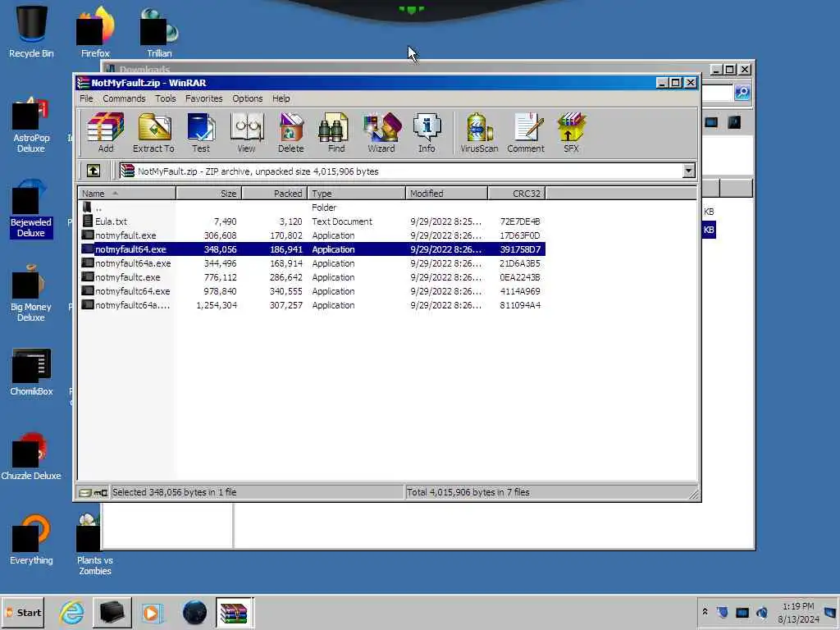Select the 1,254,304 byte notmyfaultc64a file
840x630 pixels.
click(312, 305)
